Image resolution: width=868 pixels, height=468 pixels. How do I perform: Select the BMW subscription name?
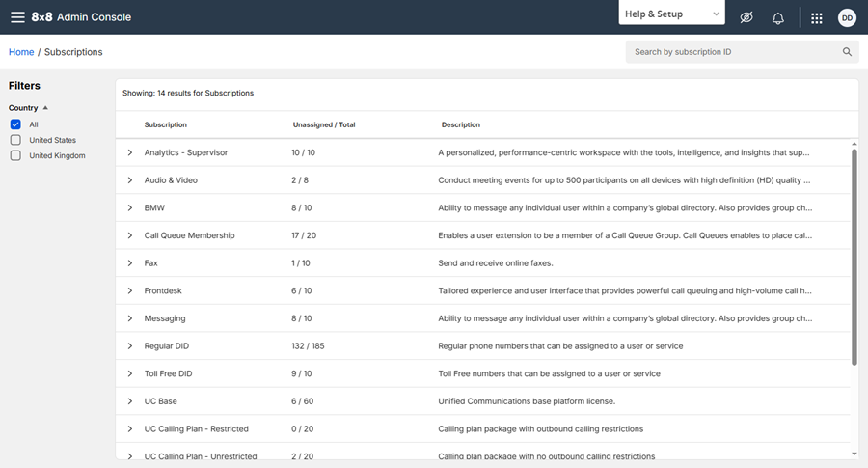(x=154, y=207)
